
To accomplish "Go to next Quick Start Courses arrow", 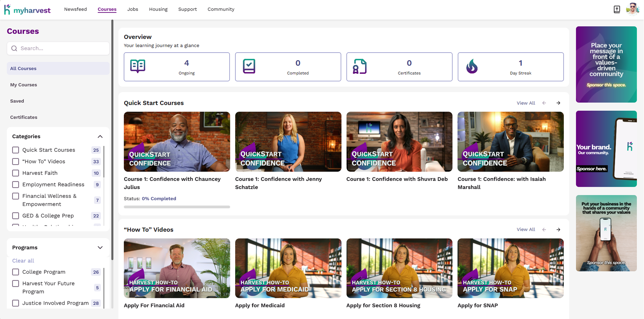I will (x=558, y=103).
